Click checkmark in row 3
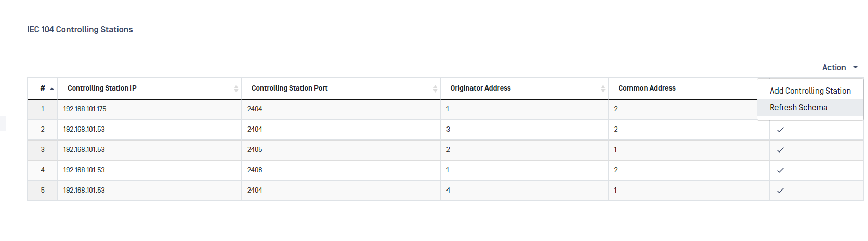The image size is (868, 241). [780, 150]
